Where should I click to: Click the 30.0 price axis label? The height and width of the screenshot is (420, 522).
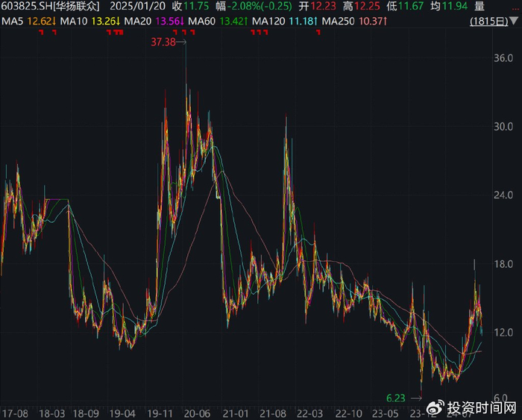point(503,127)
